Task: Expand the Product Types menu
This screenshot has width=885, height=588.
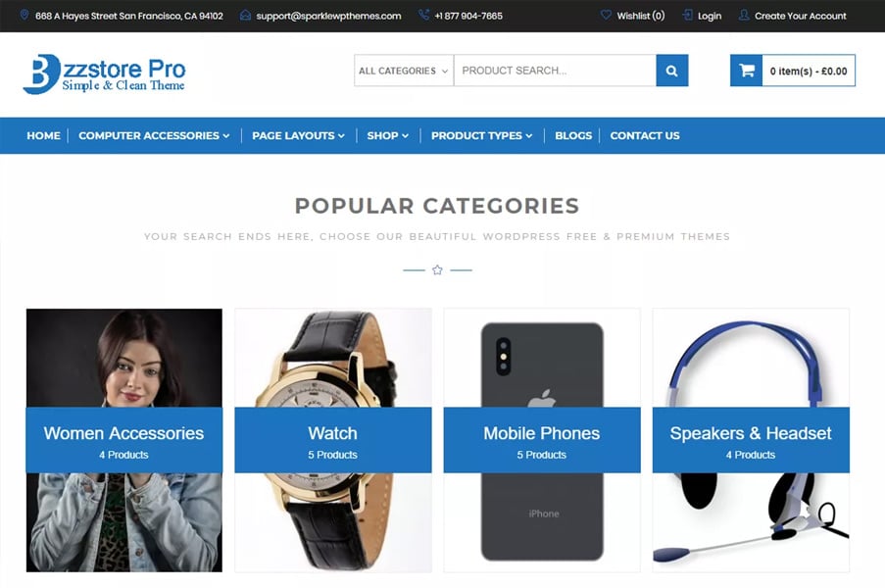Action: click(x=481, y=135)
